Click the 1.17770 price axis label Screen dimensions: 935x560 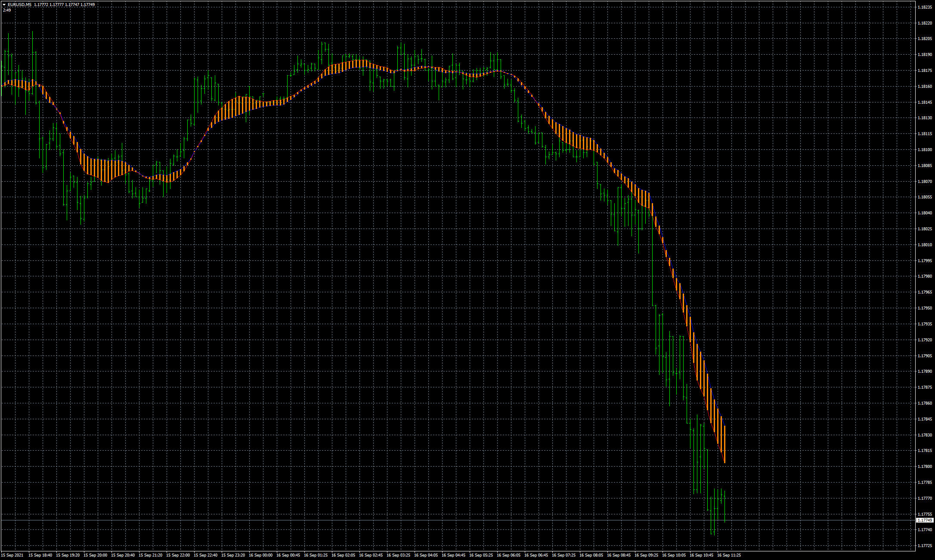tap(924, 498)
